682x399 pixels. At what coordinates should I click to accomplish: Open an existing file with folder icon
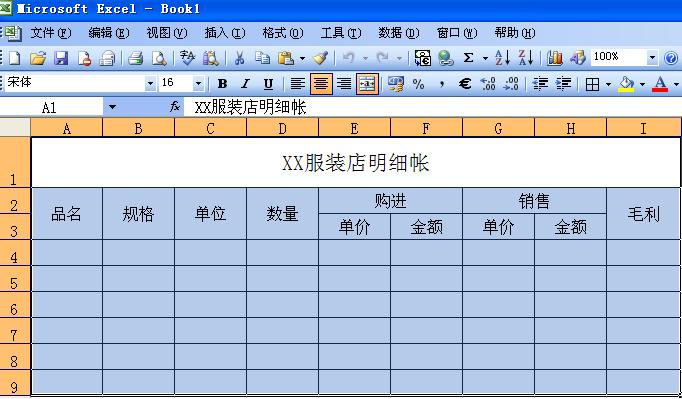coord(38,58)
